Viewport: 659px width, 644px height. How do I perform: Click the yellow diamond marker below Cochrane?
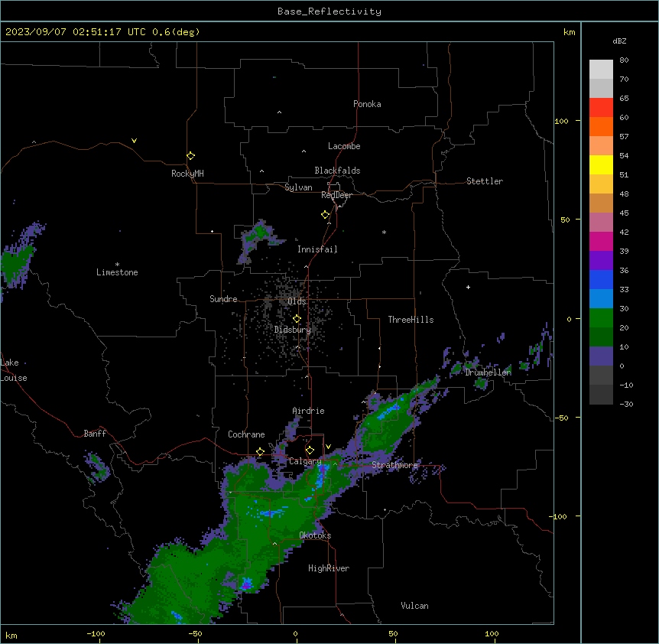260,452
